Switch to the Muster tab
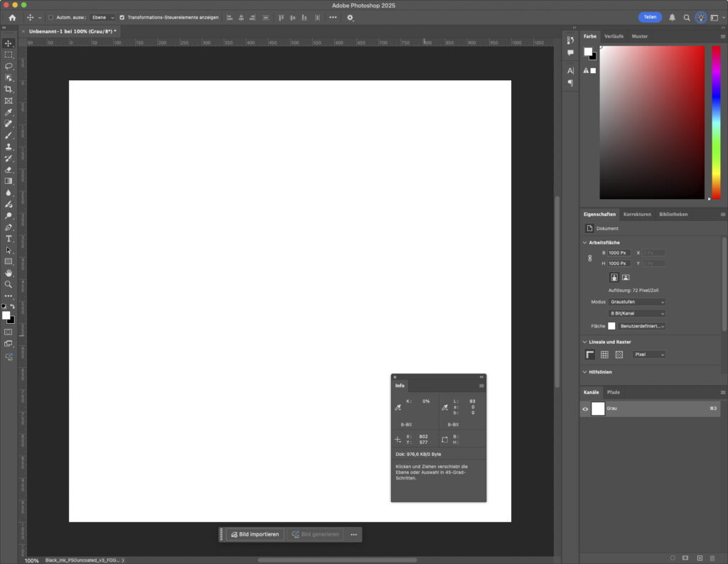 point(639,36)
